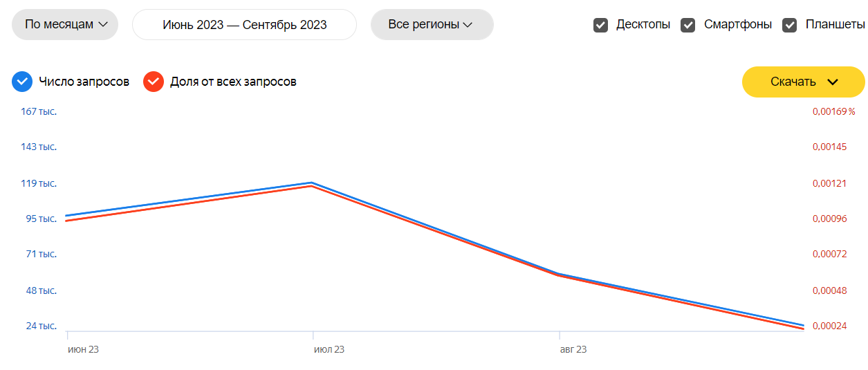This screenshot has height=370, width=868.
Task: Click the date range Июнь 2023 — Сентябрь 2023 field
Action: [x=244, y=25]
